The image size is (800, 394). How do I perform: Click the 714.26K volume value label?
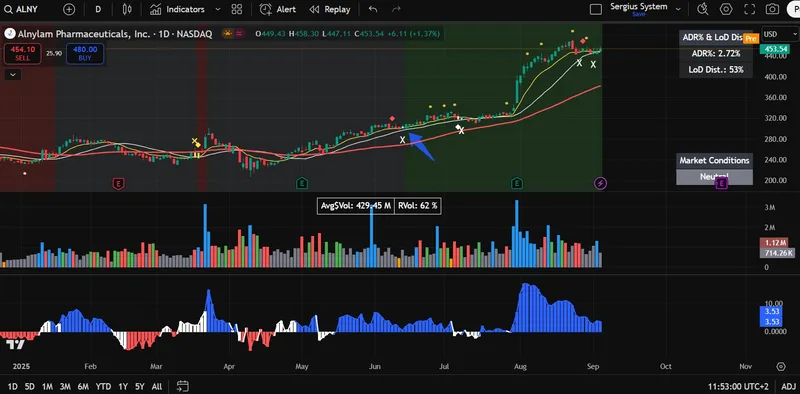pos(778,253)
